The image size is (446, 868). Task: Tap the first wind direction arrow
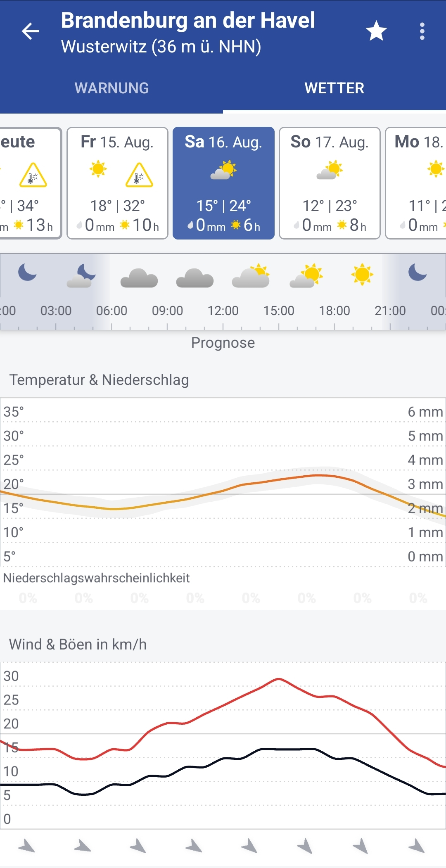coord(27,846)
